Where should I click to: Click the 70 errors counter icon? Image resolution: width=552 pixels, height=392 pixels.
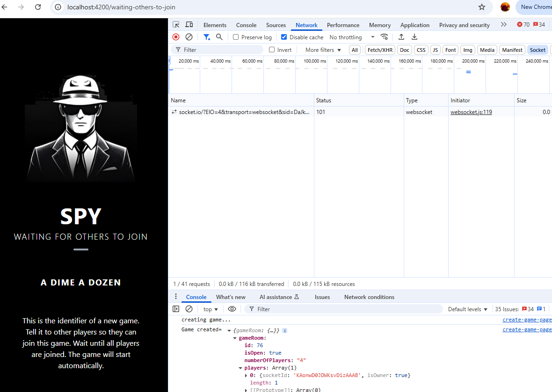pos(523,25)
